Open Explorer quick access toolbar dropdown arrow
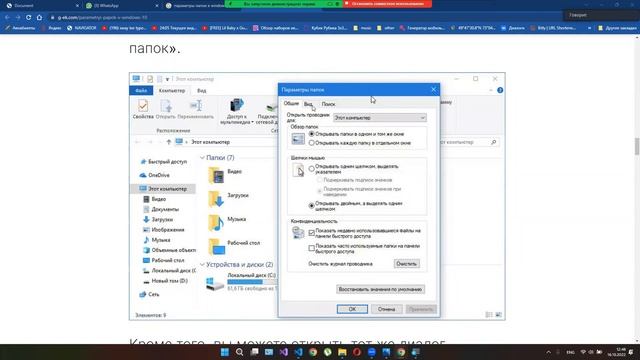 (x=167, y=79)
